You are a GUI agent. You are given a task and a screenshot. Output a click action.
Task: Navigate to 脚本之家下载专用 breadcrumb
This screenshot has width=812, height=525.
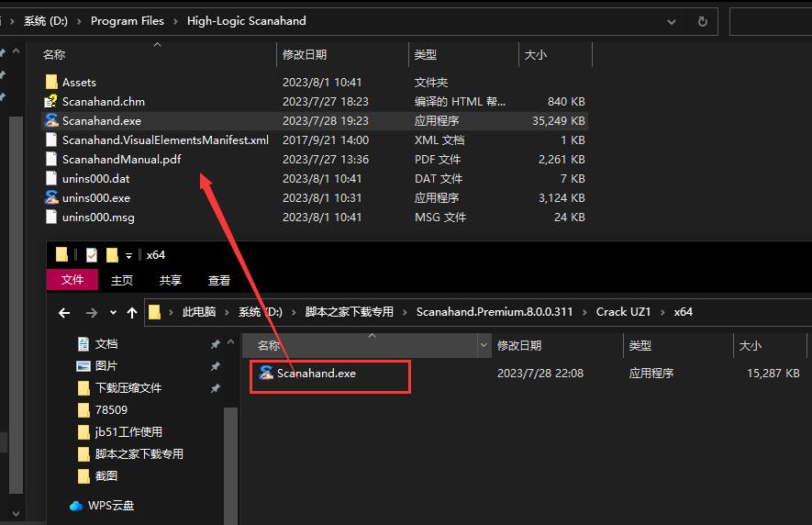tap(349, 311)
